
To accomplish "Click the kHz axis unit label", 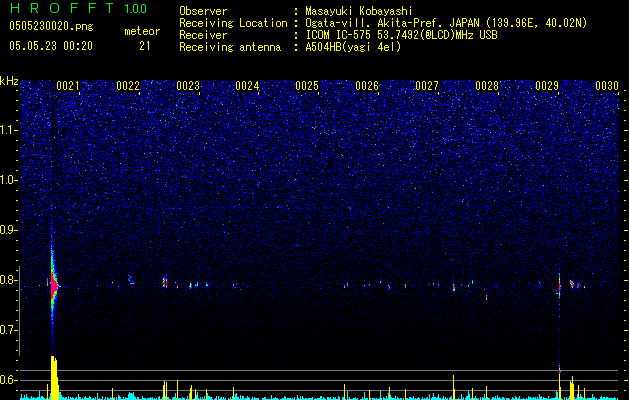I will [x=9, y=81].
